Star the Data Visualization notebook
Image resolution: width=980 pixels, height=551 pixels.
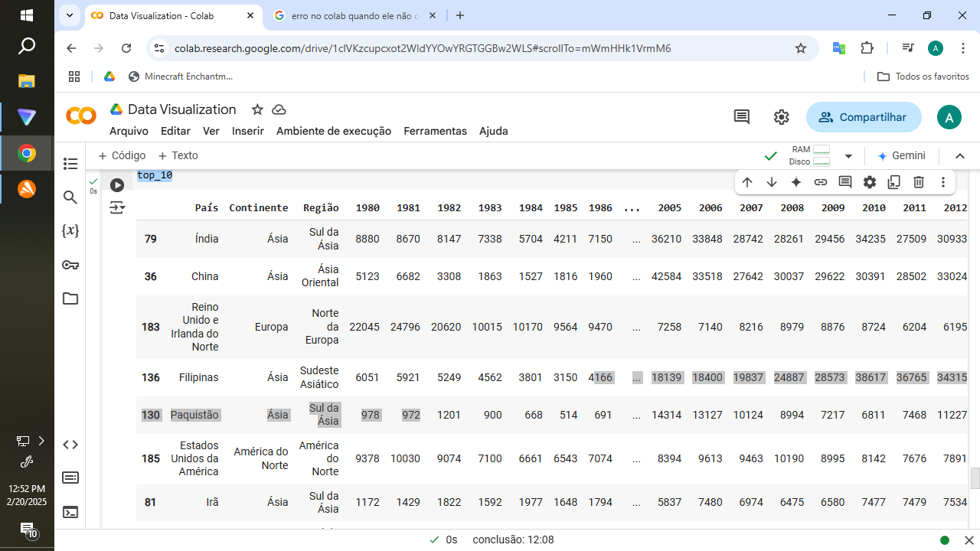point(257,109)
